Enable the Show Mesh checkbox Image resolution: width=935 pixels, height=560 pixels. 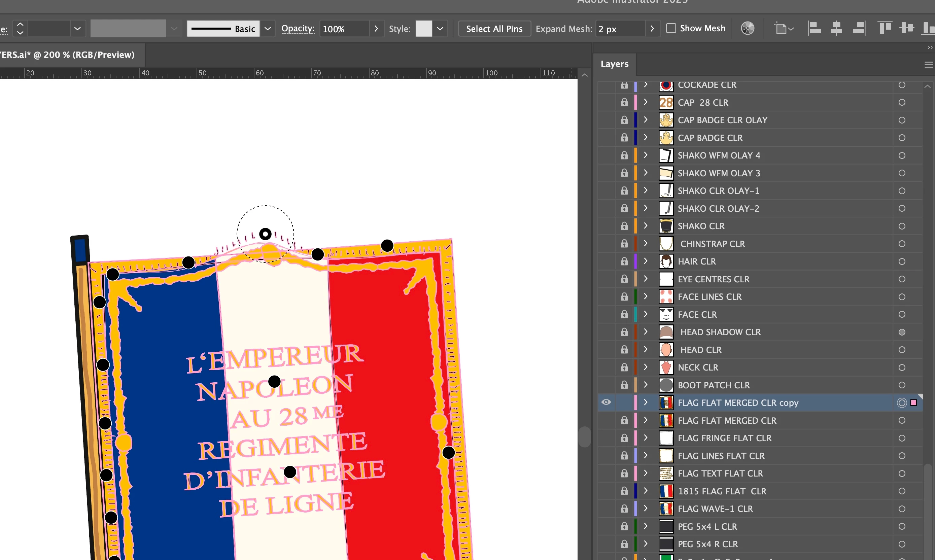671,28
